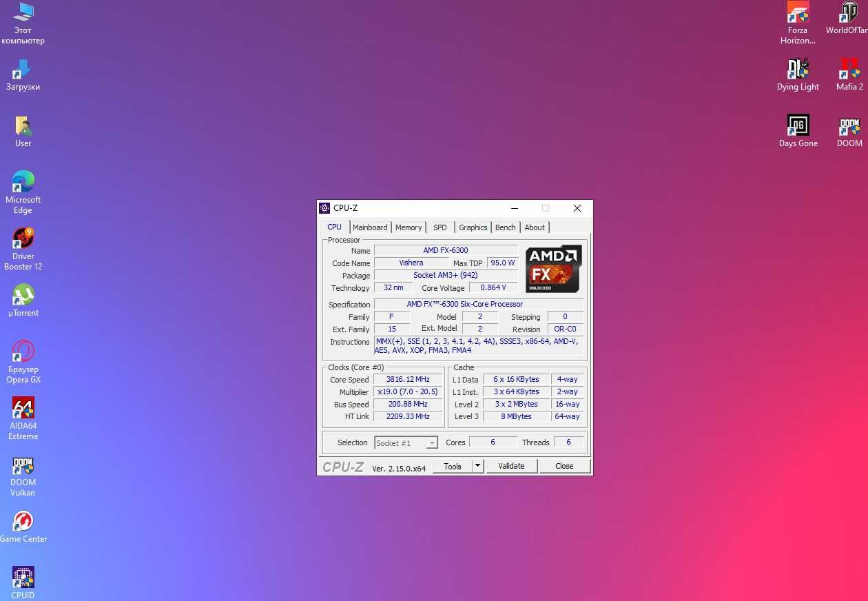Open the About tab in CPU-Z
This screenshot has height=601, width=868.
pyautogui.click(x=535, y=227)
